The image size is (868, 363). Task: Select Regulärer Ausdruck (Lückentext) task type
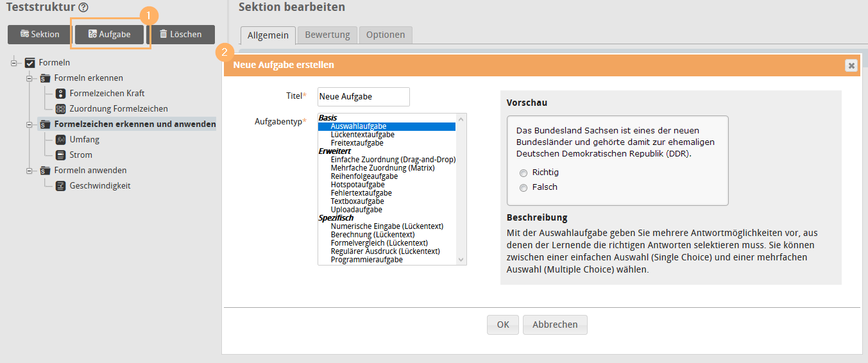pyautogui.click(x=386, y=251)
